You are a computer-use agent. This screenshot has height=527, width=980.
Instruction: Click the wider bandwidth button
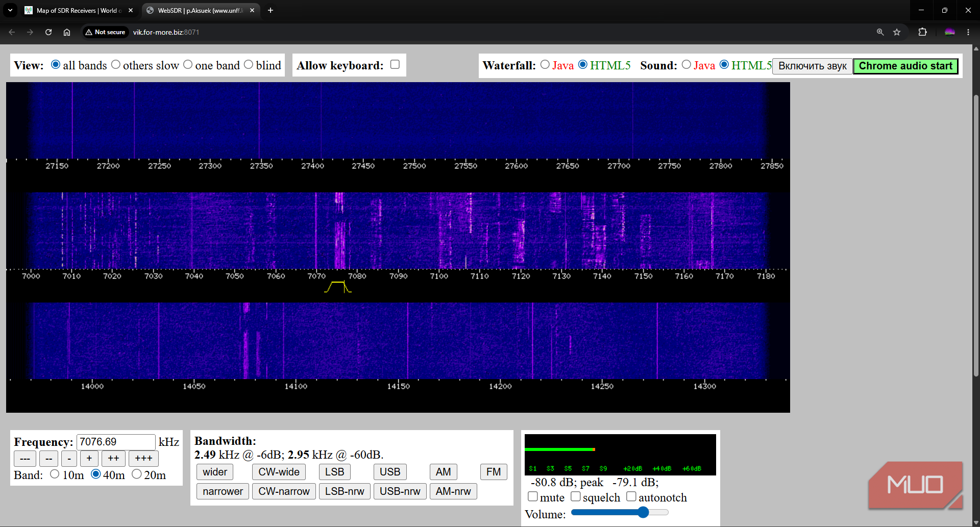pyautogui.click(x=215, y=472)
